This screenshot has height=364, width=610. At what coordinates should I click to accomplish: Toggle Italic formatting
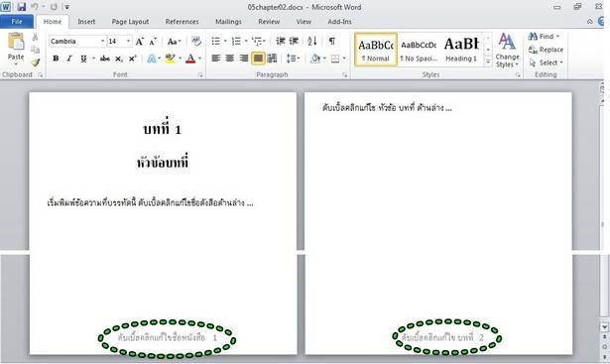69,59
